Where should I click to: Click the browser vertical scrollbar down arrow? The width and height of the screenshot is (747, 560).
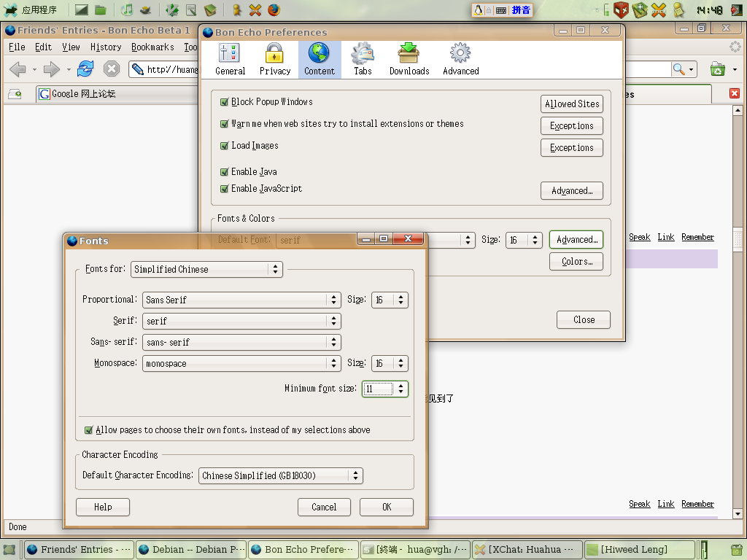738,514
